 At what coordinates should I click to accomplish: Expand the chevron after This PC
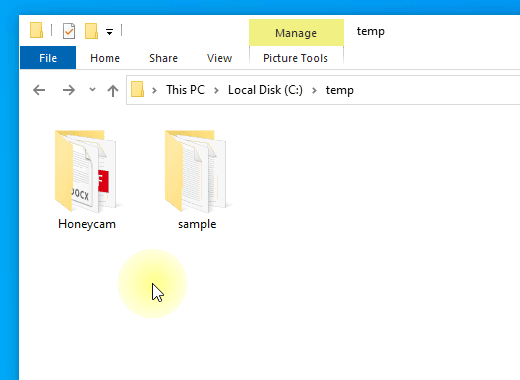216,90
